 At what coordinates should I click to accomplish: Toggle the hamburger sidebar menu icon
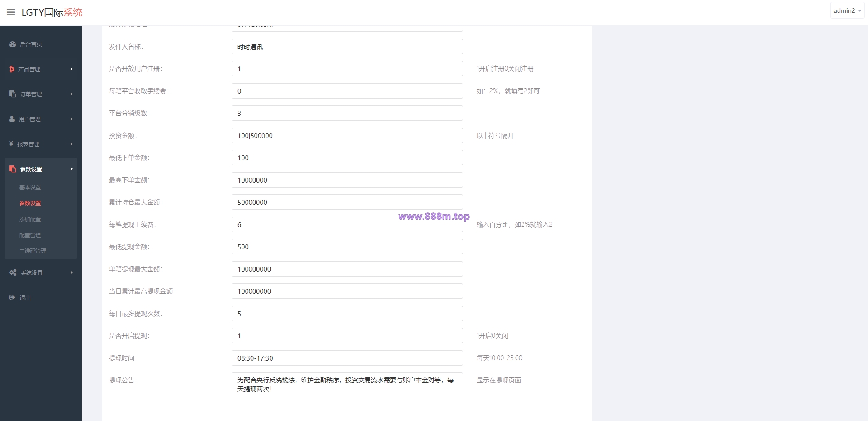[x=11, y=12]
